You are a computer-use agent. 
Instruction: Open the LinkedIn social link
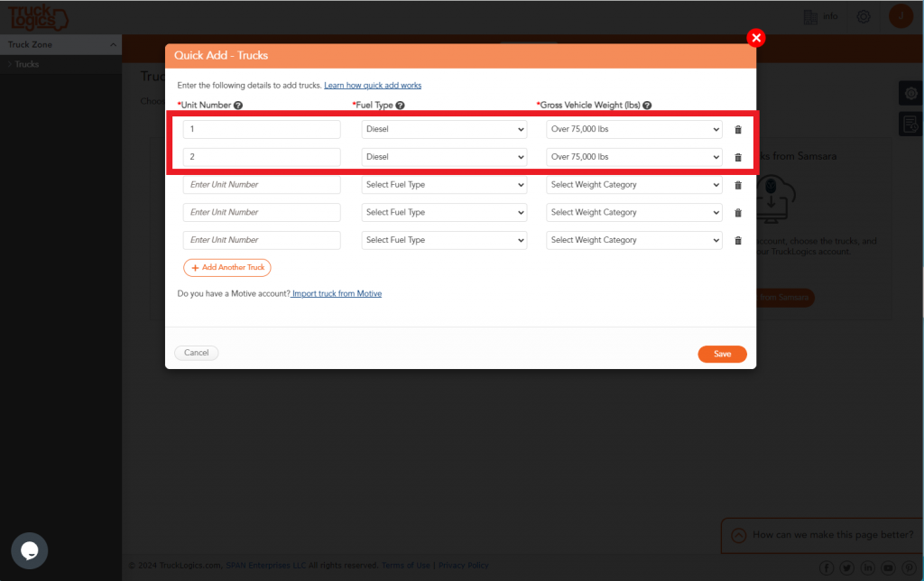click(868, 567)
